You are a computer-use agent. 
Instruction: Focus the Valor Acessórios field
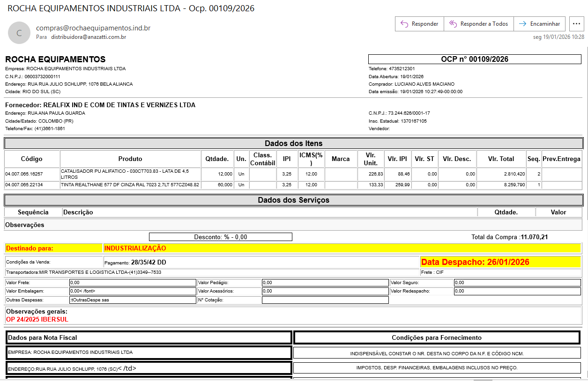[325, 291]
